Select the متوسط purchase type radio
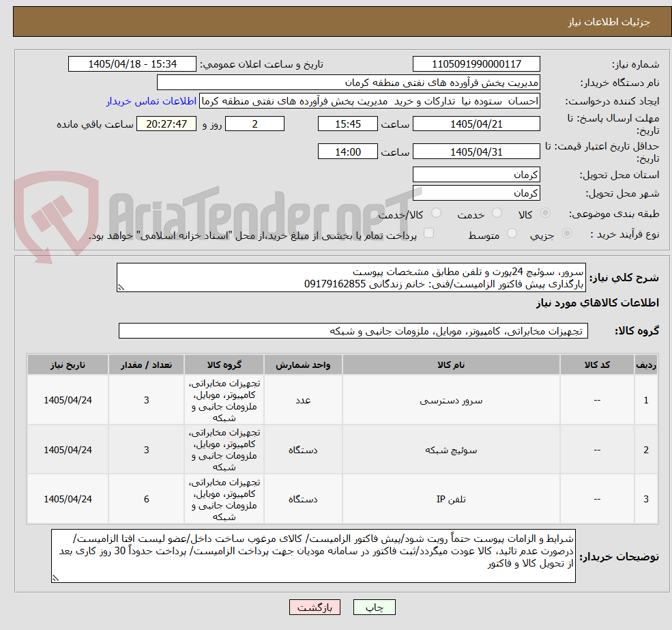This screenshot has width=672, height=630. (x=512, y=233)
